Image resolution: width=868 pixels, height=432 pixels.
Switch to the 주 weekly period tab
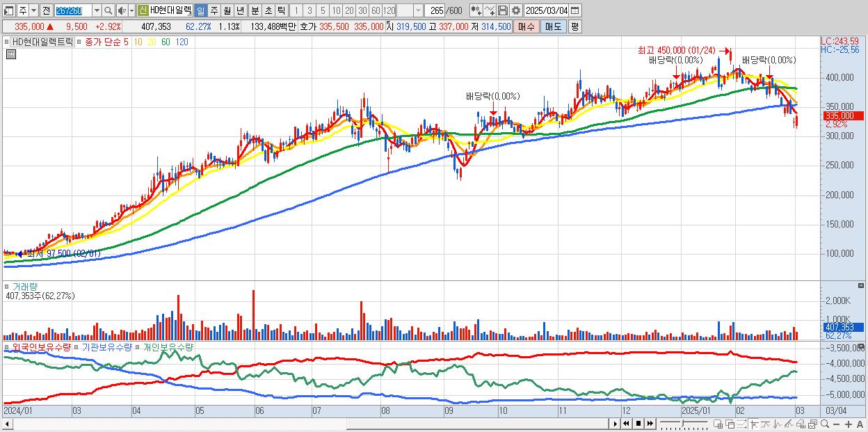pos(214,11)
